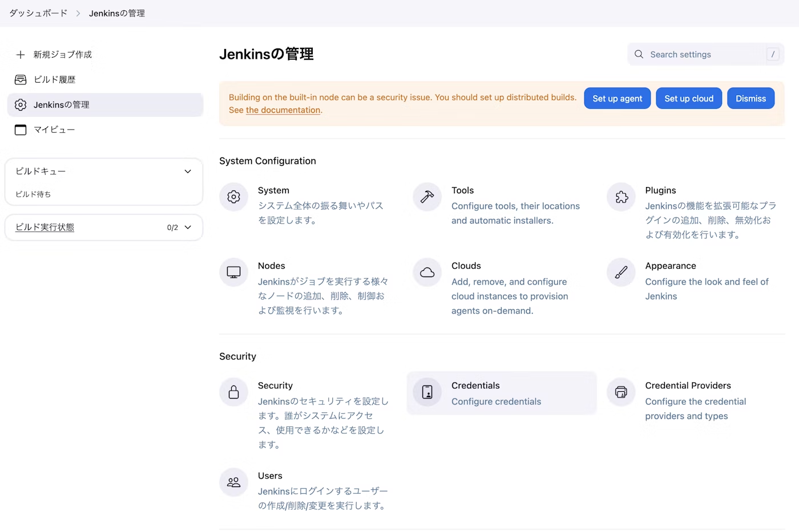
Task: Click the Plugins puzzle piece icon
Action: [622, 197]
